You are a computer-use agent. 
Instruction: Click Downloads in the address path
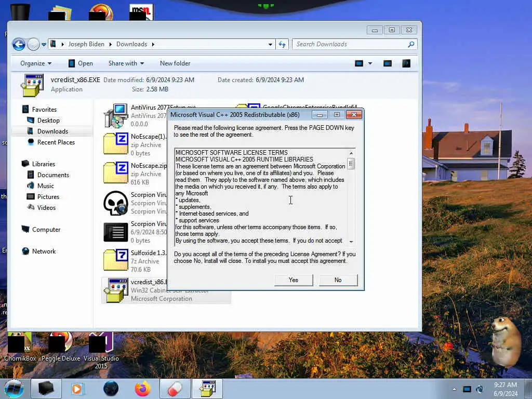point(131,44)
